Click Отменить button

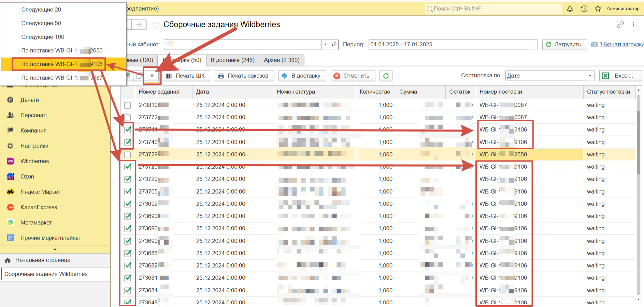(353, 76)
